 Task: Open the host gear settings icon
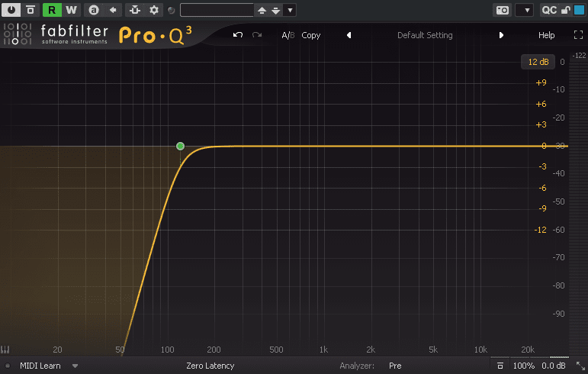(154, 10)
